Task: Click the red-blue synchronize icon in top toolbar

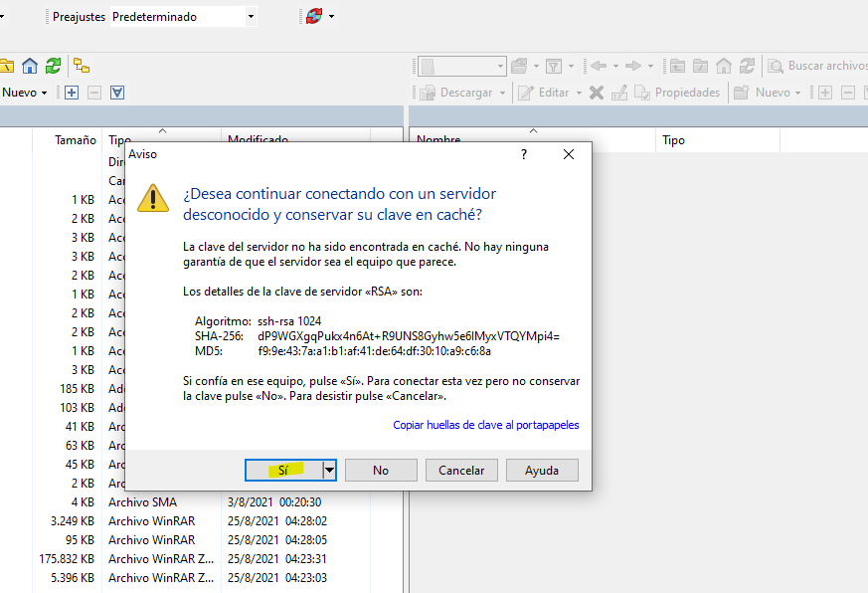Action: tap(313, 17)
